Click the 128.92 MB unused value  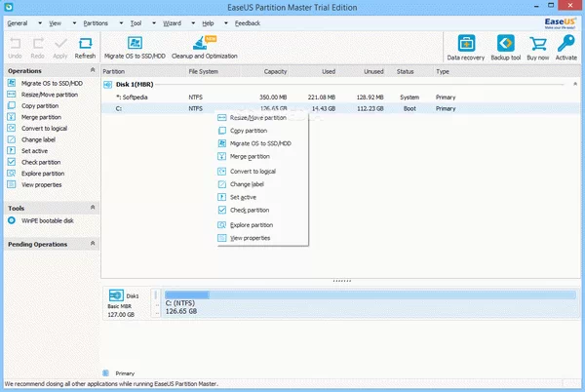coord(370,97)
